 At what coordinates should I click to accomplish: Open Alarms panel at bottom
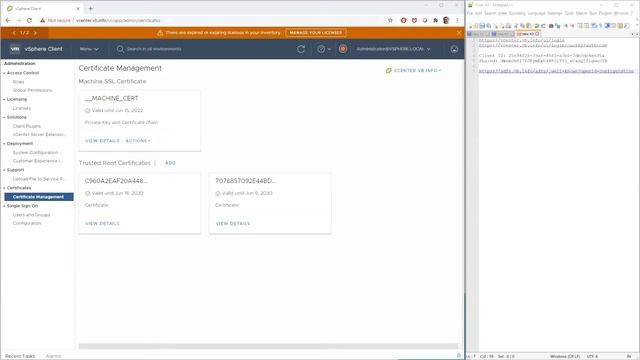pyautogui.click(x=53, y=356)
